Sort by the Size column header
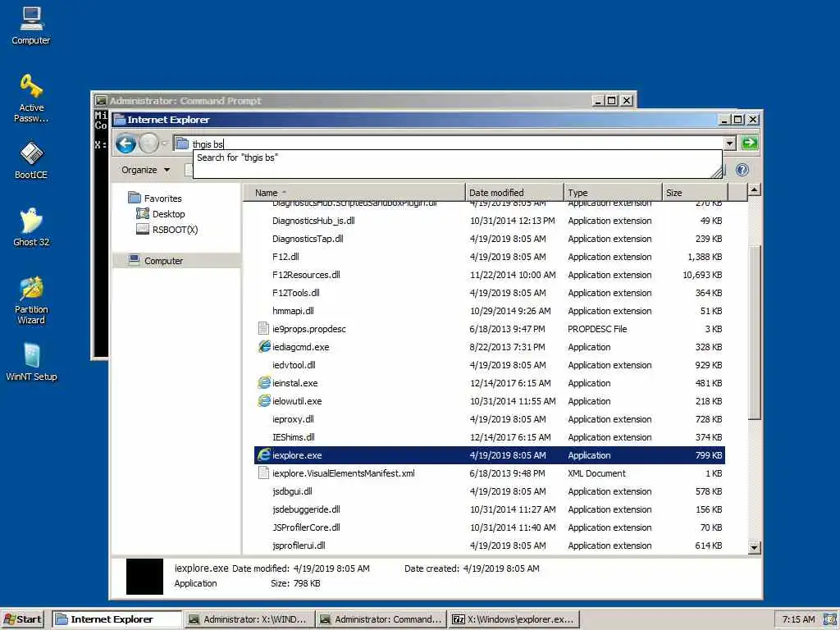 click(x=695, y=192)
